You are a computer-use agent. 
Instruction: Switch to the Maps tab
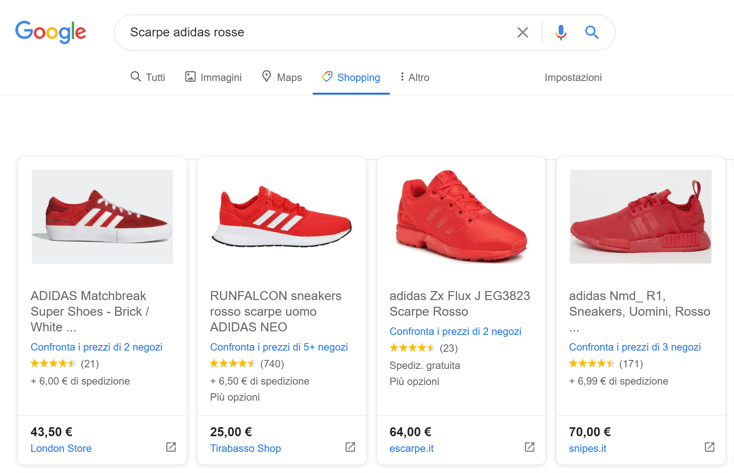(282, 77)
